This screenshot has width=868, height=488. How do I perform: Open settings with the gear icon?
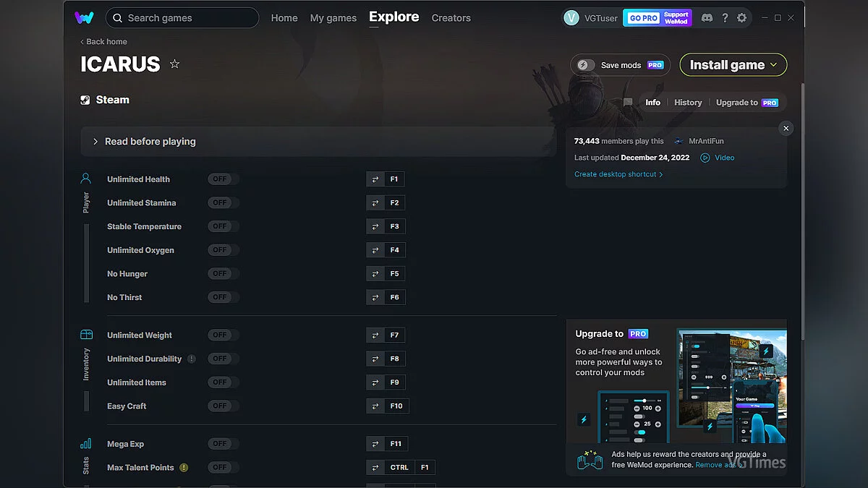tap(741, 18)
